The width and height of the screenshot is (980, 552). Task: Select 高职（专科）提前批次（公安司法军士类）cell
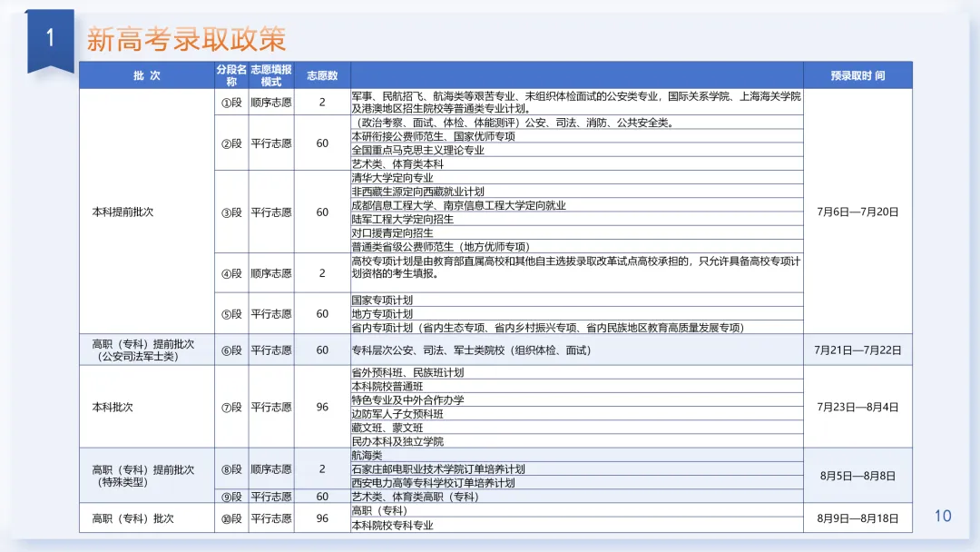[147, 350]
